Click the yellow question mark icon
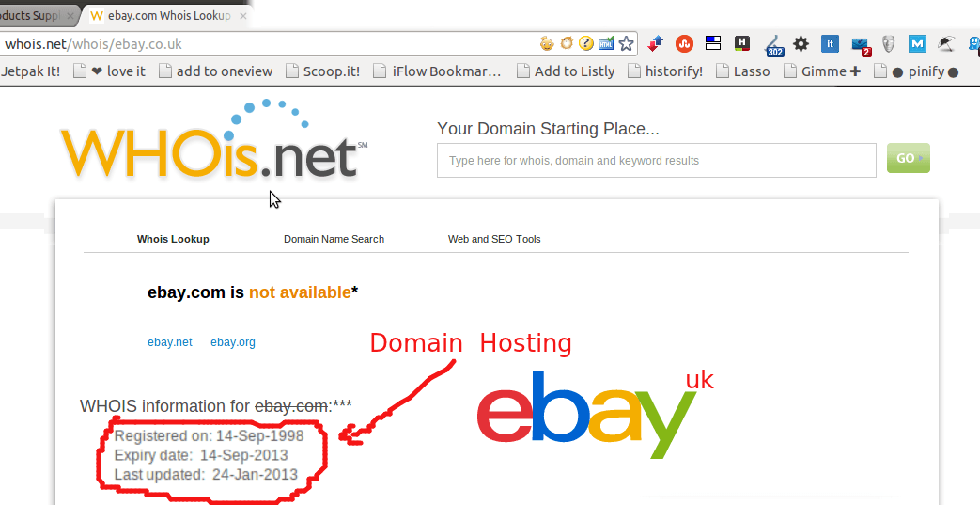 (585, 43)
